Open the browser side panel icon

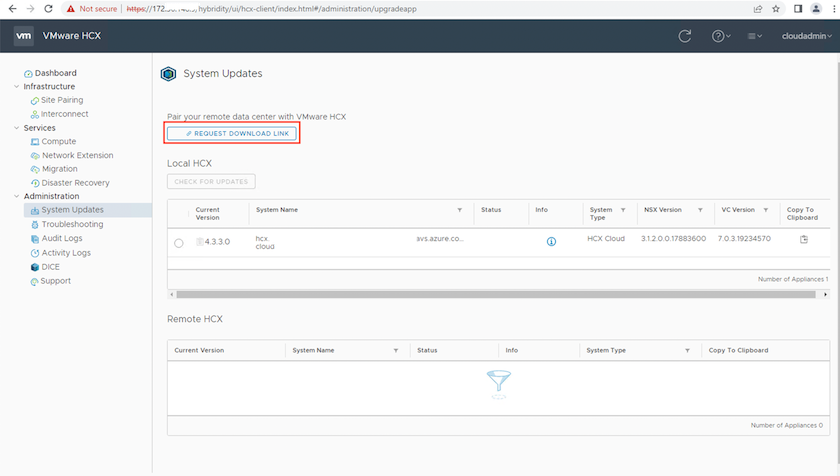[x=798, y=9]
